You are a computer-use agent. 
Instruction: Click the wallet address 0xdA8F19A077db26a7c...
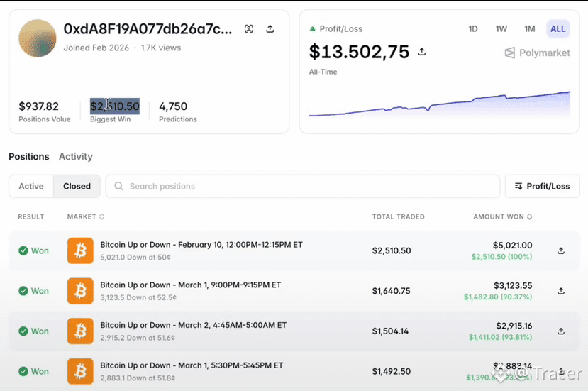pyautogui.click(x=148, y=29)
